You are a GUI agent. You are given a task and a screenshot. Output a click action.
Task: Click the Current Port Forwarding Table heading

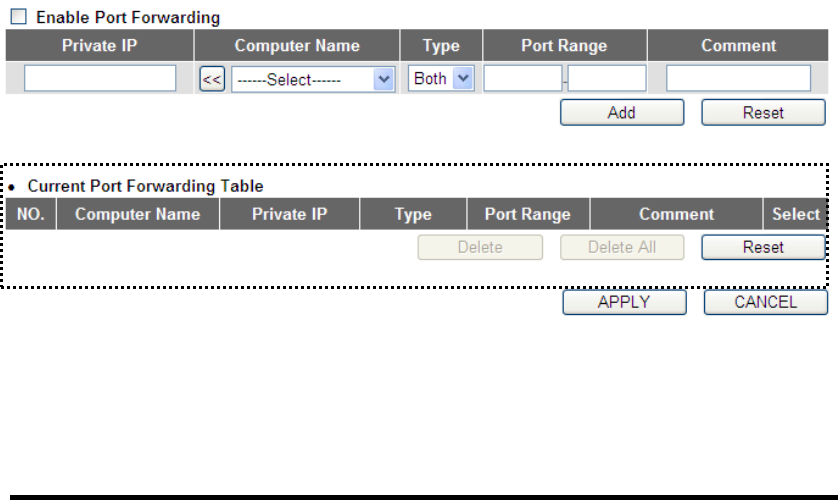[x=145, y=186]
